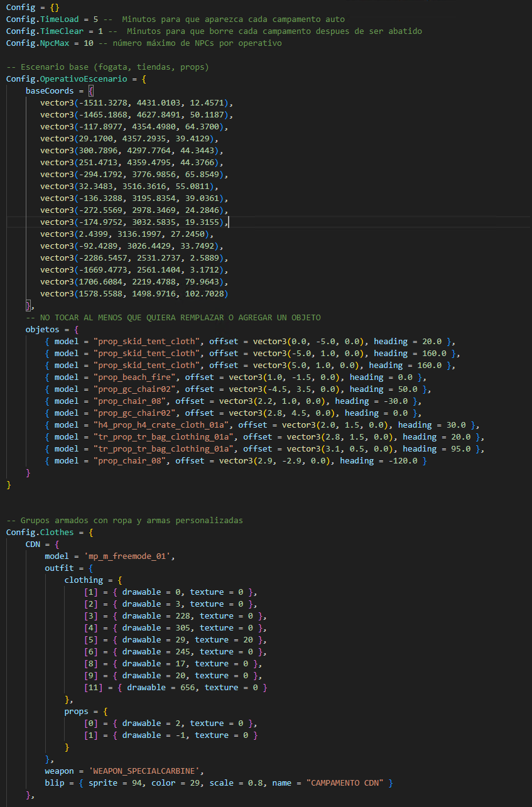
Task: Click vector3(300.7896, 4297.7764, 44.3443) line
Action: 132,151
